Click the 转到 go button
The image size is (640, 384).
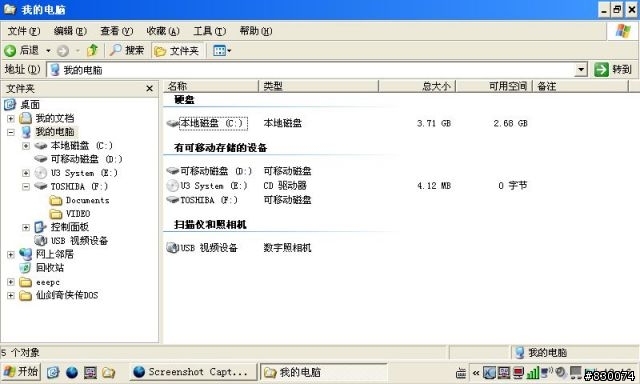[613, 70]
